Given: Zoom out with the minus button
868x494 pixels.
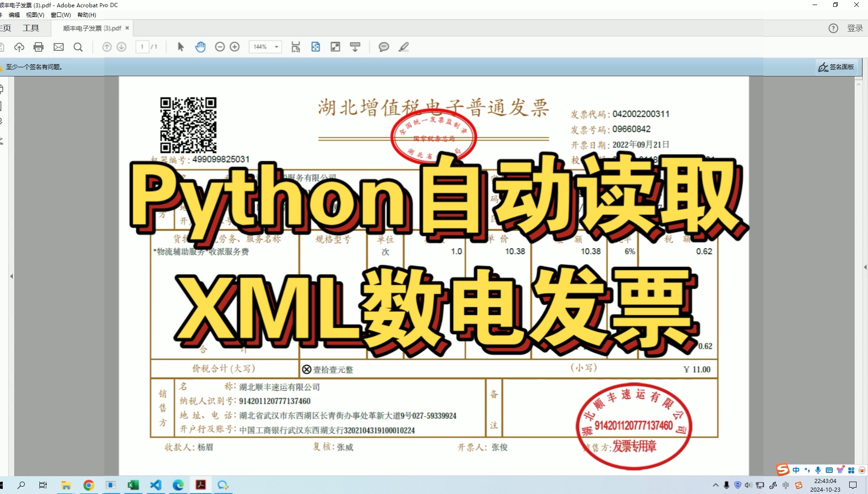Looking at the screenshot, I should [x=220, y=47].
